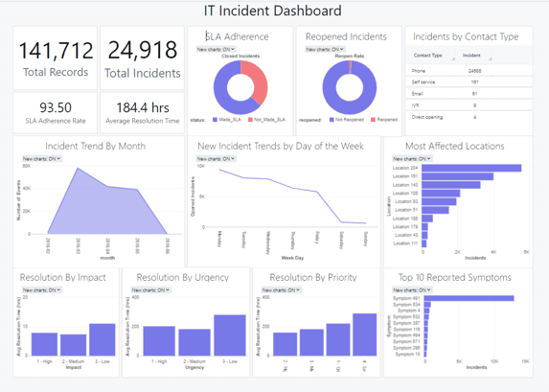Click the Not Reopened legend color swatch

[332, 120]
